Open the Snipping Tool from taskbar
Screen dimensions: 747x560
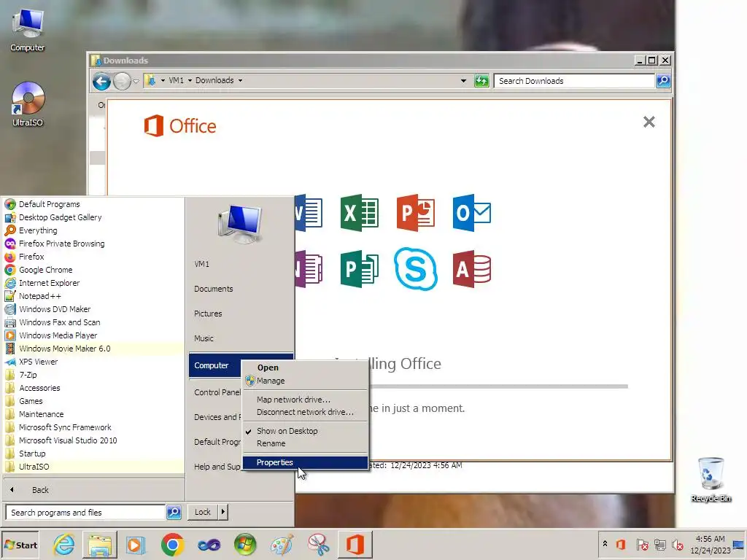[318, 545]
